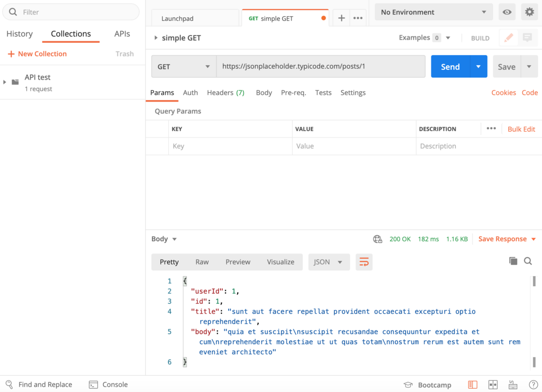The height and width of the screenshot is (392, 542).
Task: Click the request URL field
Action: click(x=321, y=67)
